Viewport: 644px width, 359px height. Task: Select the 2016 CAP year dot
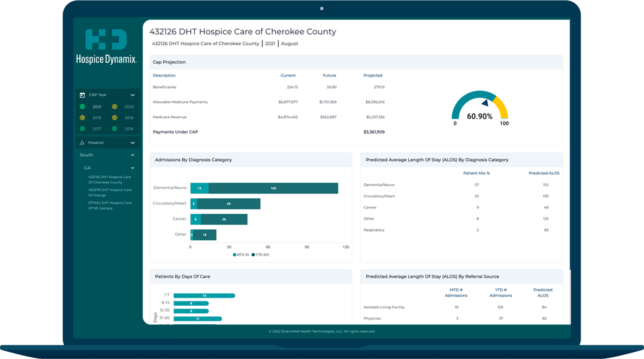[114, 129]
